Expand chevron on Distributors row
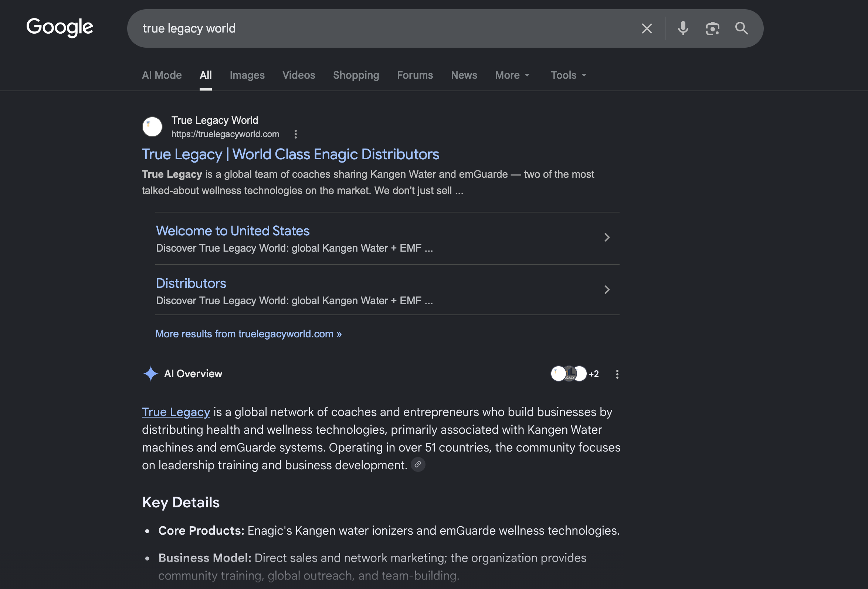The height and width of the screenshot is (589, 868). point(607,290)
